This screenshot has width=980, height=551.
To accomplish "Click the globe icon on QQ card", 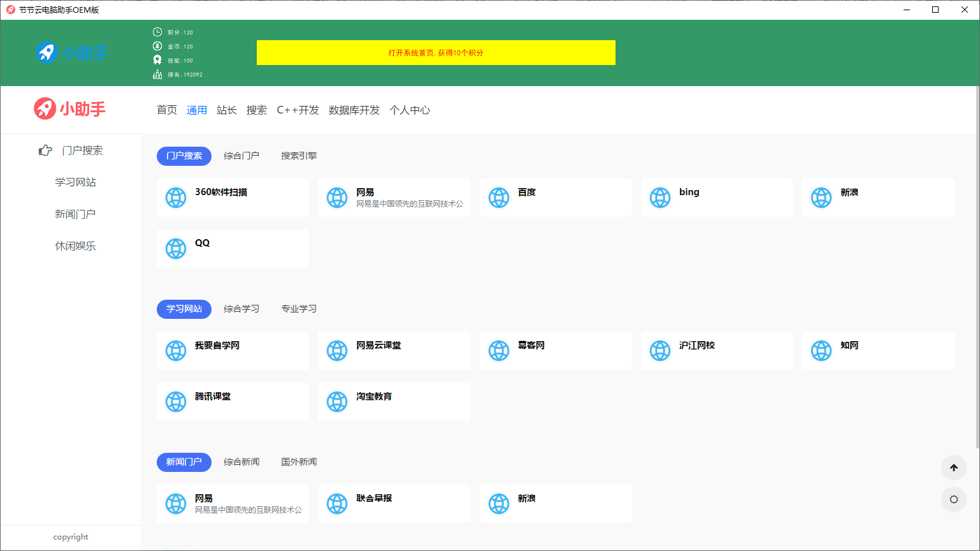I will coord(176,249).
